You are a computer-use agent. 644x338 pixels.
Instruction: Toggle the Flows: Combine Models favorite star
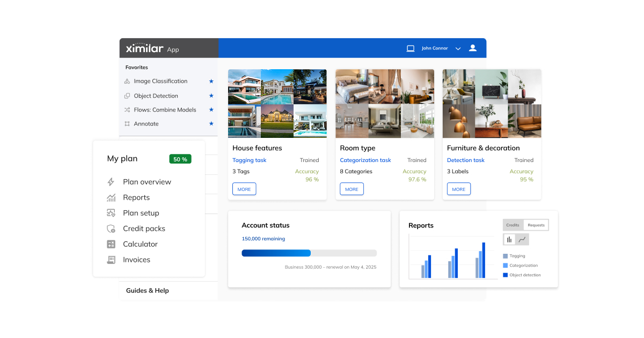(x=211, y=109)
